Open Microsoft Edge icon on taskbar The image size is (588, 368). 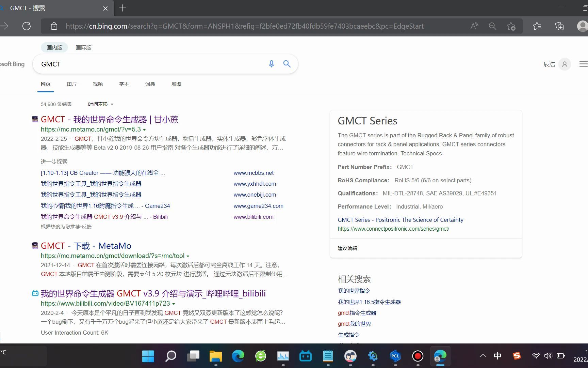tap(238, 356)
